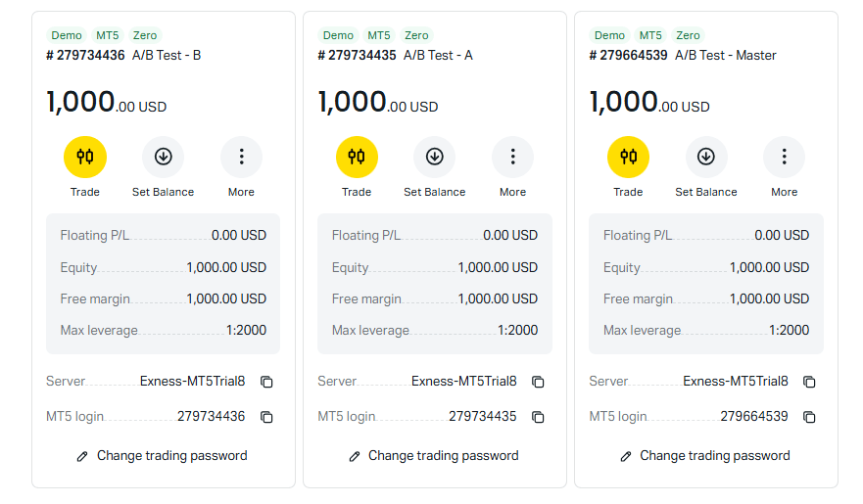
Task: Copy server name for account 279664539
Action: 809,382
